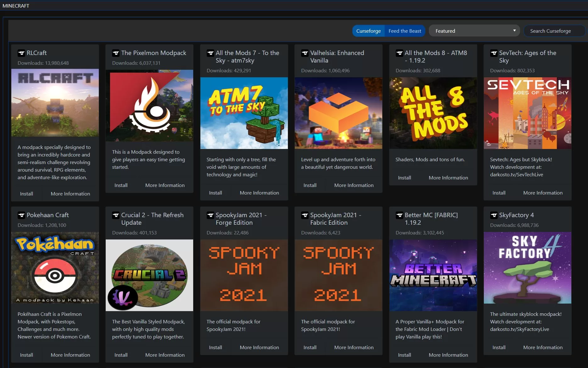The height and width of the screenshot is (368, 588).
Task: Open More Information for SpookyJam Forge Edition
Action: [259, 348]
